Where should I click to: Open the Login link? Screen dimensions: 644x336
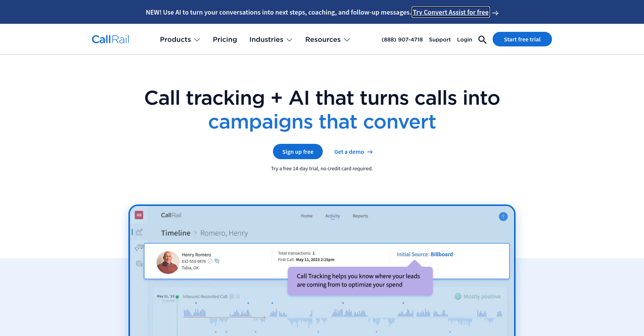(465, 40)
